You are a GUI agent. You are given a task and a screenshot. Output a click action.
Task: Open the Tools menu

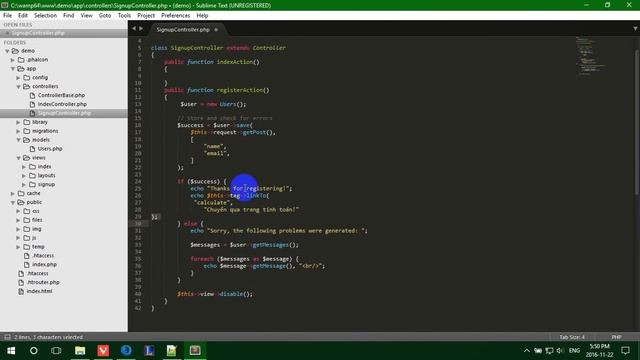124,16
